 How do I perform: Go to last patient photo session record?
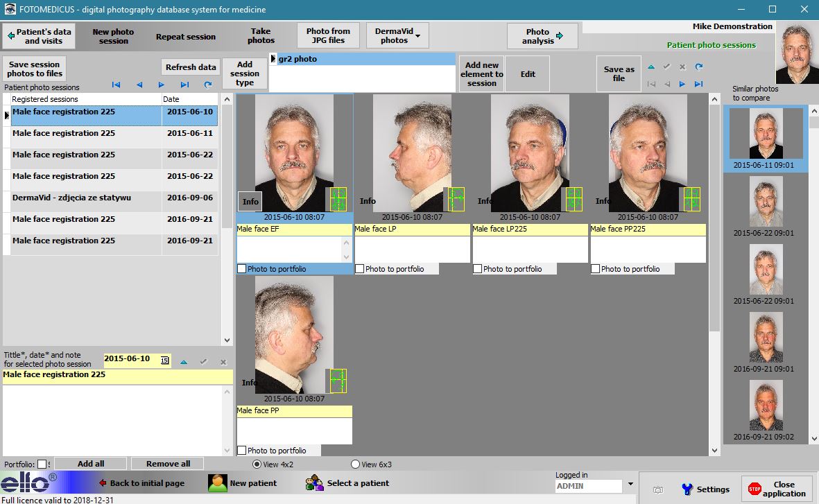tap(184, 85)
